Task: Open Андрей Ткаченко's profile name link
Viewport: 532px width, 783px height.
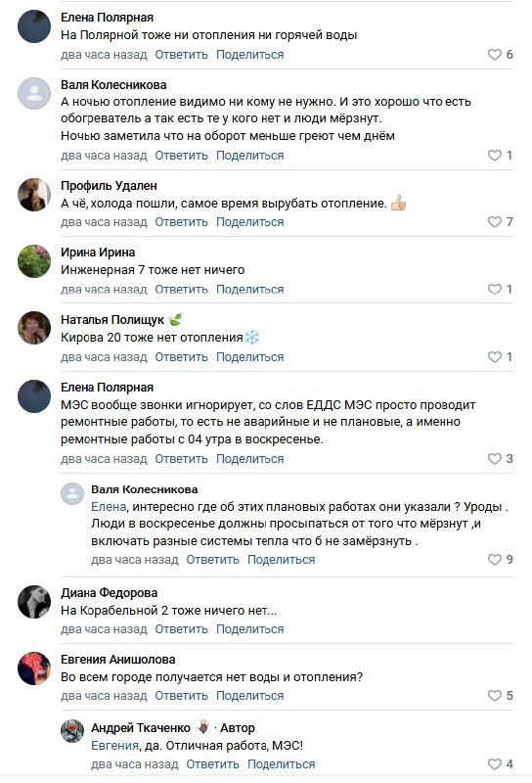Action: (141, 727)
